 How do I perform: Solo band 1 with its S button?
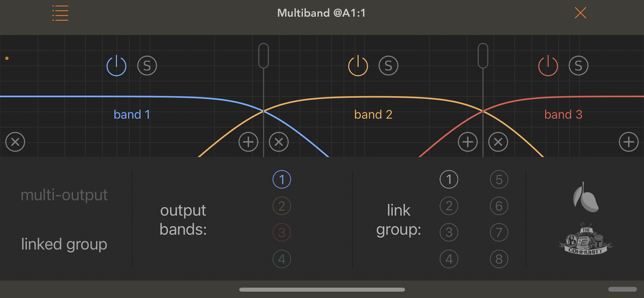pos(147,66)
